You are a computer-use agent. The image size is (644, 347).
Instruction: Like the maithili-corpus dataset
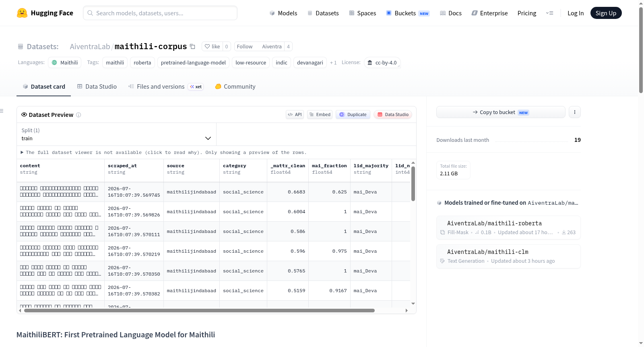point(213,46)
